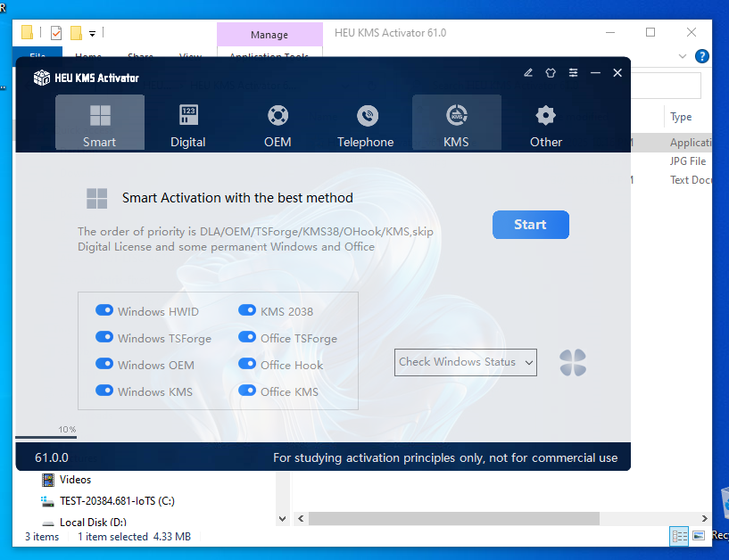729x560 pixels.
Task: Select the Text Document row in Explorer
Action: point(690,180)
